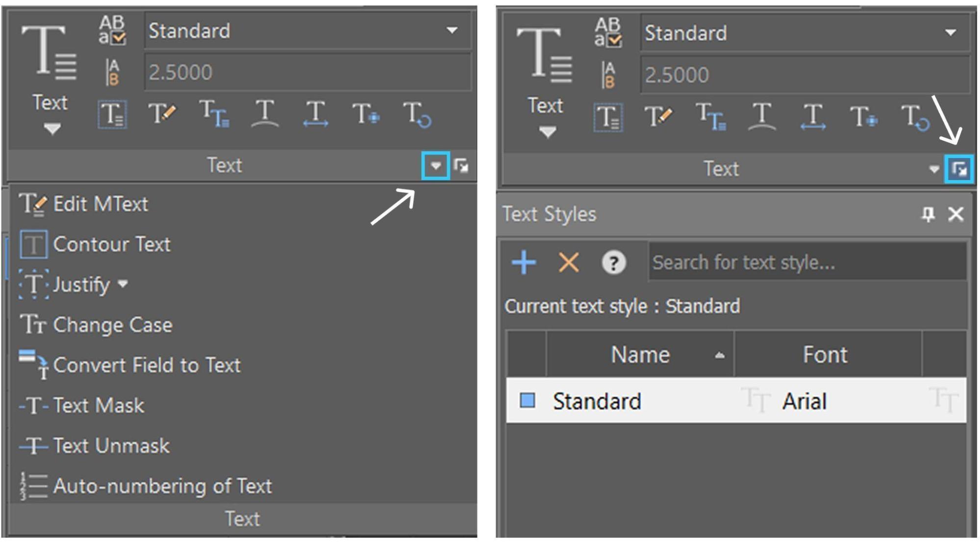Pin the Text Styles panel
The height and width of the screenshot is (543, 980).
click(928, 214)
